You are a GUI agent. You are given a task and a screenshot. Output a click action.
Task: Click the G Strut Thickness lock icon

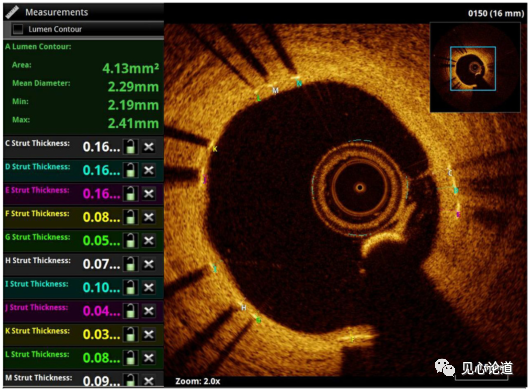(x=130, y=241)
